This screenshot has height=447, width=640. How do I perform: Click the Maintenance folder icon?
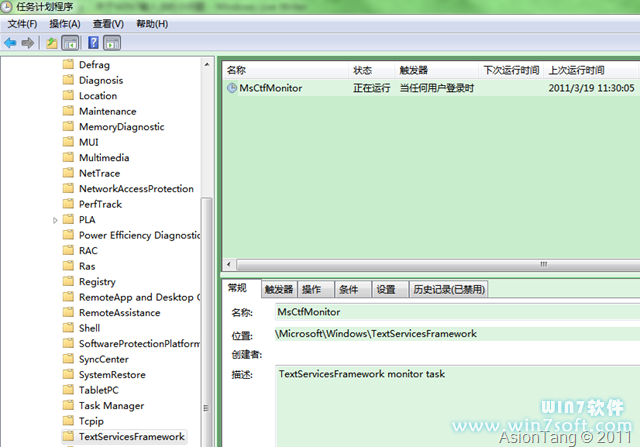[68, 111]
